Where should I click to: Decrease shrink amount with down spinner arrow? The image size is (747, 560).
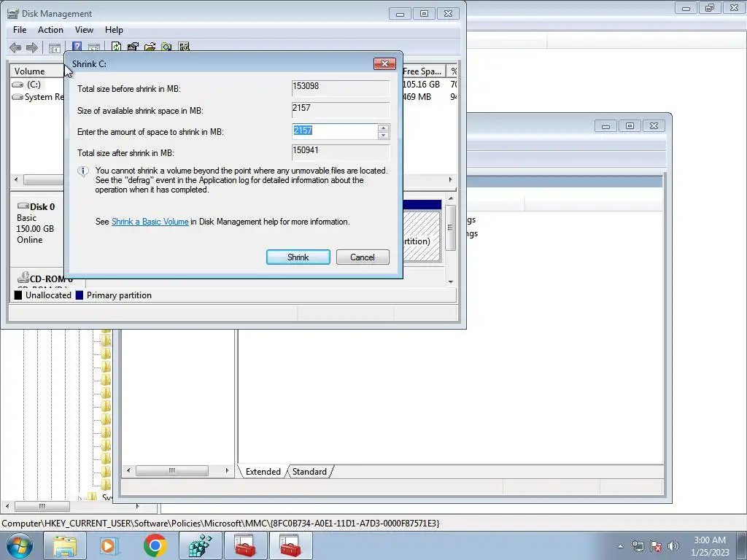[383, 135]
